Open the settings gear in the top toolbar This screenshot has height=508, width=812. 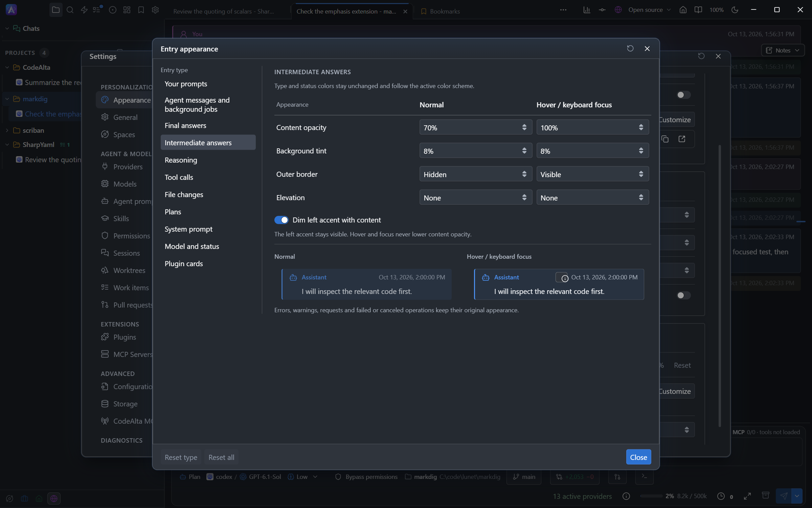tap(155, 10)
